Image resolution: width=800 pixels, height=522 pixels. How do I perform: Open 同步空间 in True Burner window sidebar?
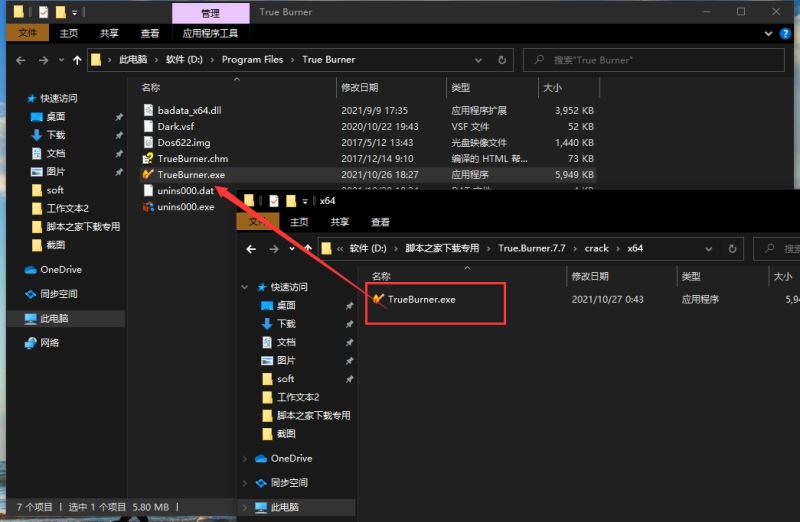[x=58, y=294]
